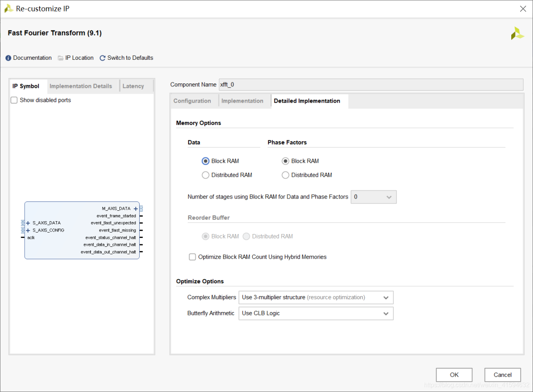Open the Complex Multipliers dropdown
533x392 pixels.
pos(316,298)
